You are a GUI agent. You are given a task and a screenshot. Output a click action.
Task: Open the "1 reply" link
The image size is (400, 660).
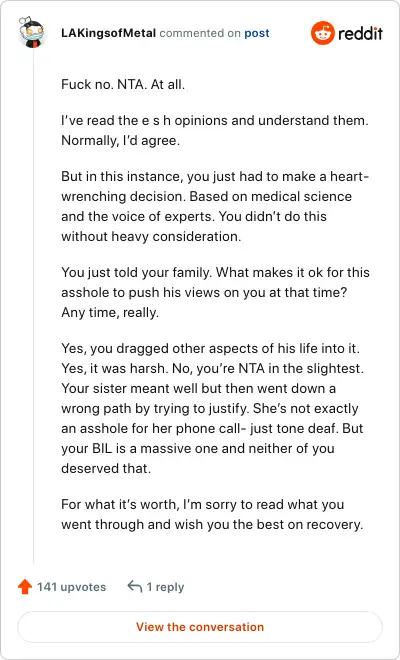pos(165,587)
